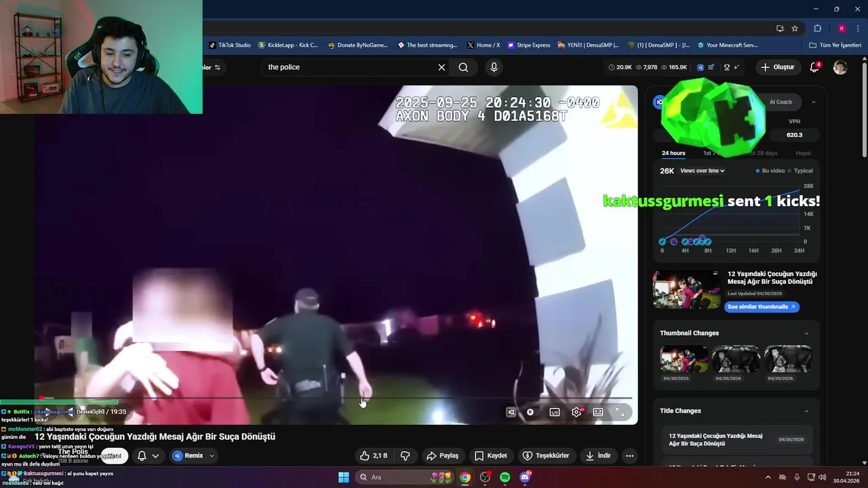Open the three-dots more actions menu

click(x=630, y=455)
